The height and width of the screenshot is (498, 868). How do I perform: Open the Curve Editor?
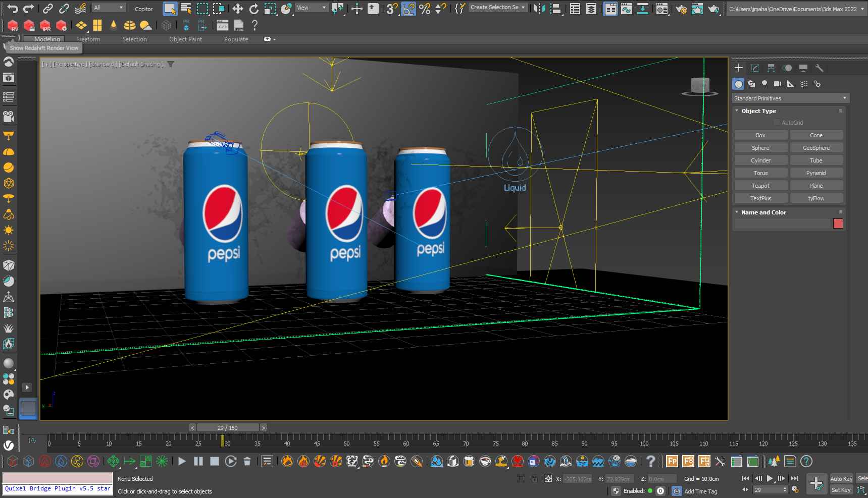point(627,9)
